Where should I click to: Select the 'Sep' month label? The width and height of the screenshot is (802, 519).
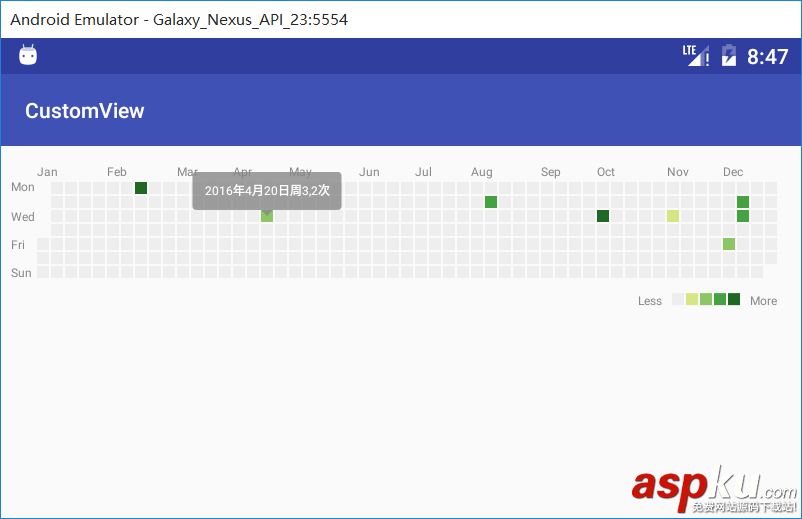point(551,172)
